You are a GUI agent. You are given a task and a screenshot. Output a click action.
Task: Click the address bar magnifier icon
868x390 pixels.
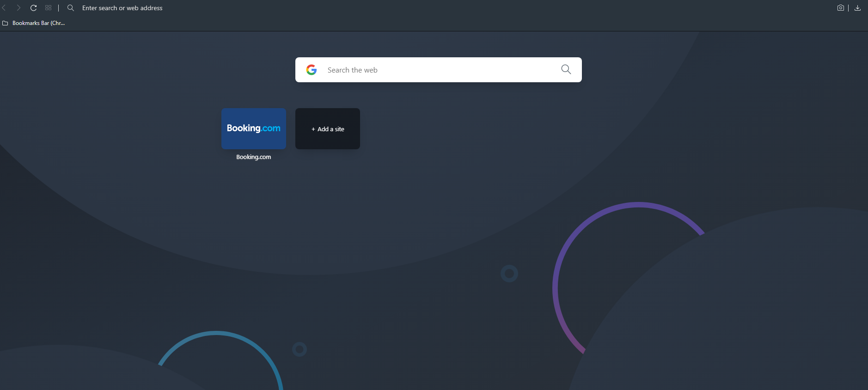pos(71,8)
